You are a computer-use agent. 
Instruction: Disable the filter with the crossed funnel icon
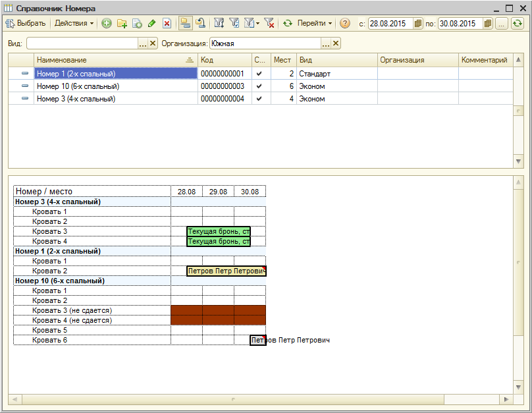tap(269, 23)
